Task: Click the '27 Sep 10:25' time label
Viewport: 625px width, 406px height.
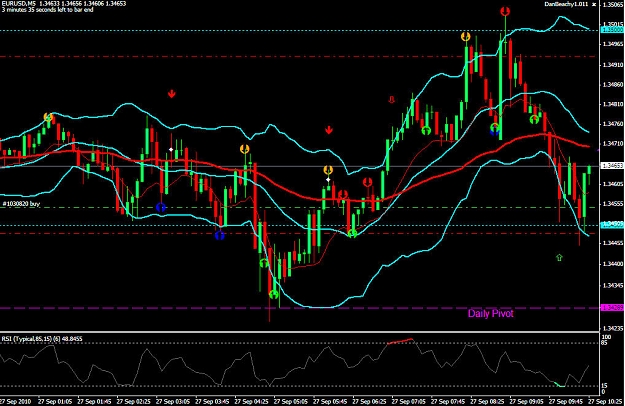Action: (606, 401)
